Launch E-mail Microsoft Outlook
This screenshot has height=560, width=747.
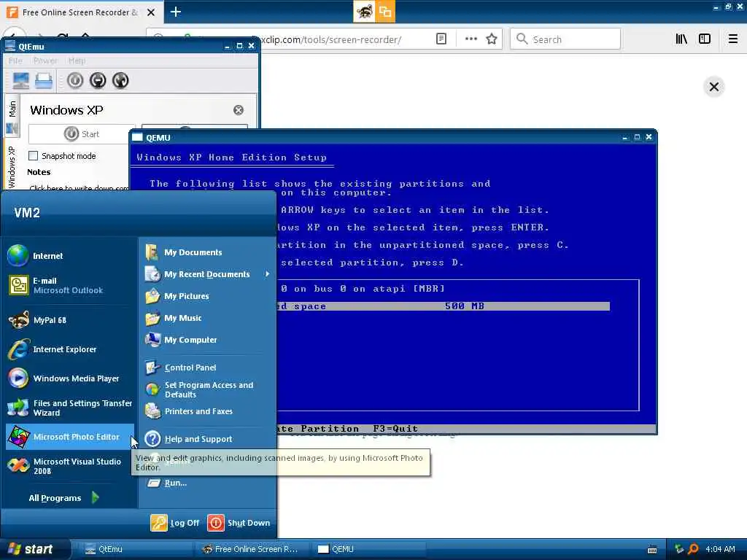tap(71, 285)
